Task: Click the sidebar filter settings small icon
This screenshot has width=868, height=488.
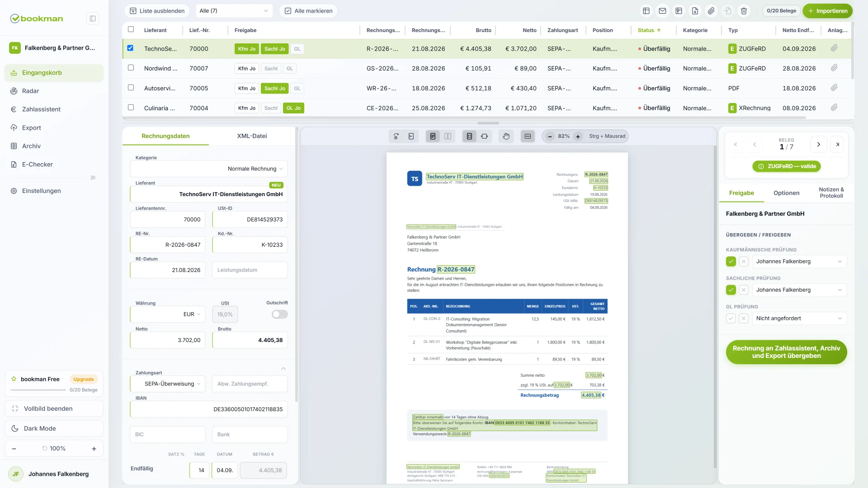Action: coord(93,178)
